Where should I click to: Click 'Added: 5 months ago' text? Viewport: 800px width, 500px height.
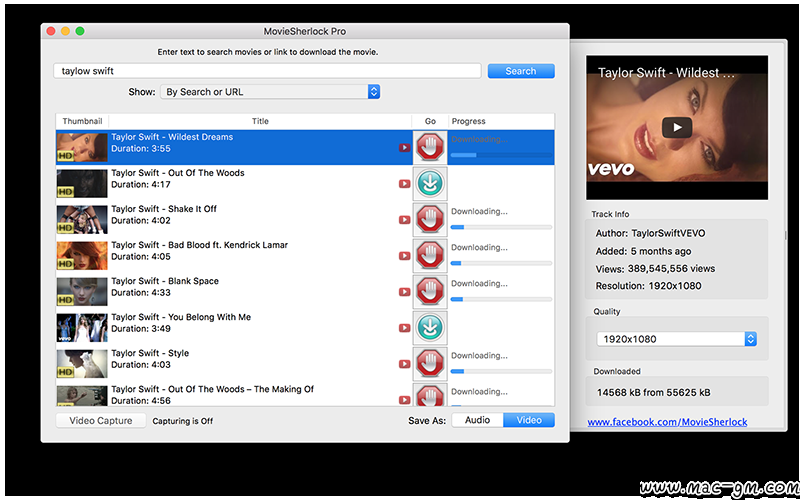tap(643, 251)
